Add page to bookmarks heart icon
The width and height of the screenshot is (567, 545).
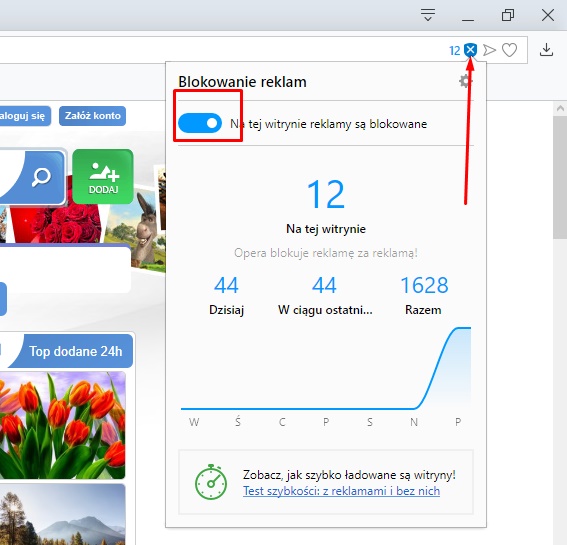point(510,50)
